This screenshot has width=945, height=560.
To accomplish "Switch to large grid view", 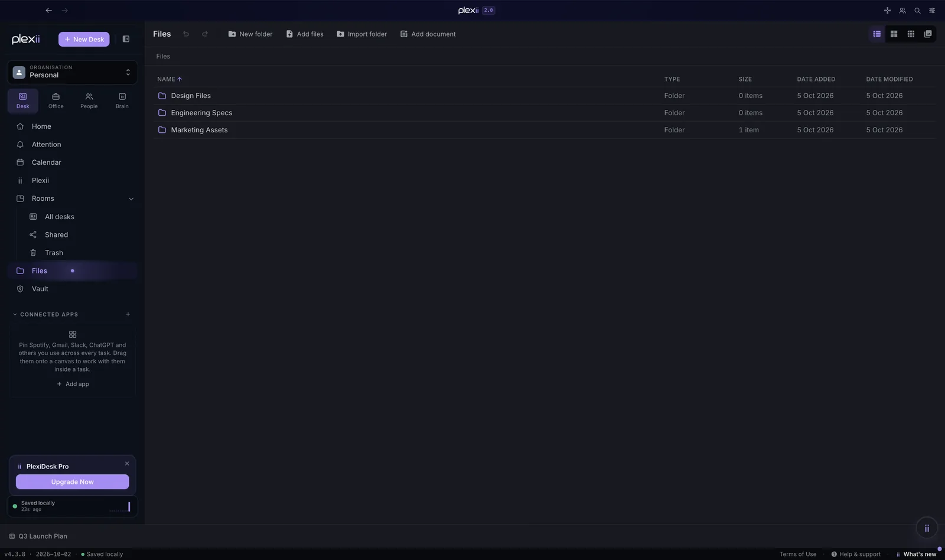I will (894, 34).
